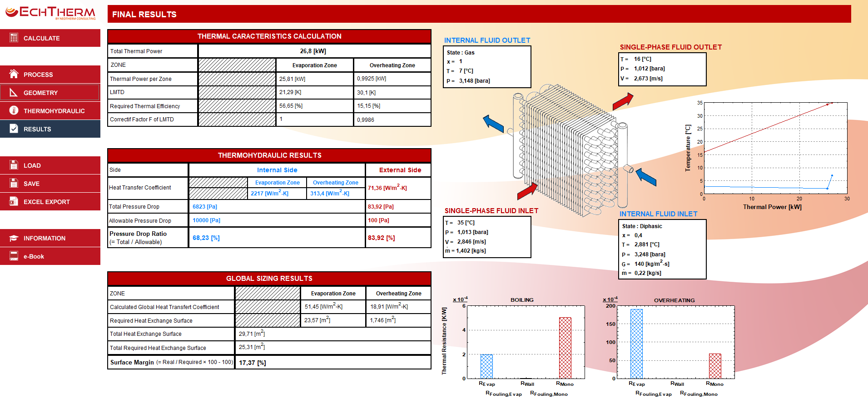The height and width of the screenshot is (399, 868).
Task: Click the BOILING thermal resistance chart
Action: pos(513,346)
